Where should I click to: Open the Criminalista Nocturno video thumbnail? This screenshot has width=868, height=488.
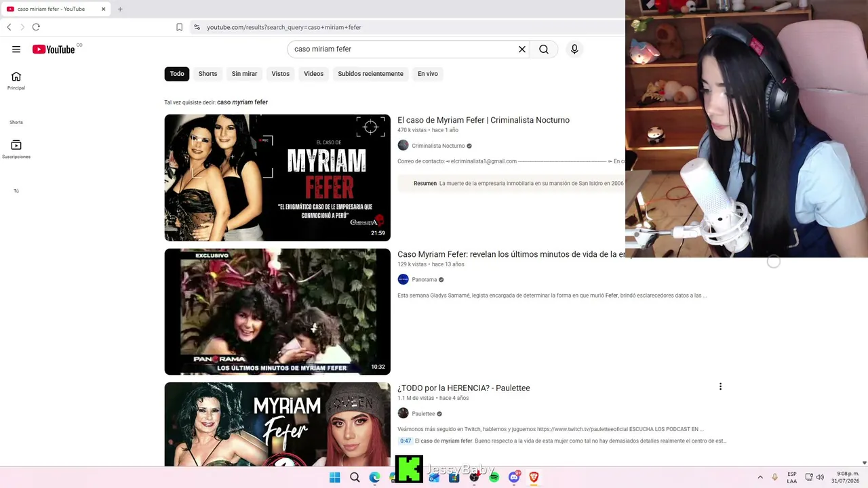(277, 178)
